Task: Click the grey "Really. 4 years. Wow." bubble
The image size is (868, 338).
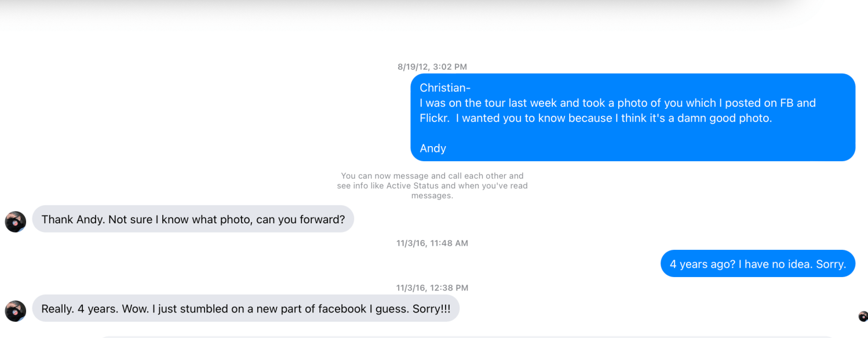Action: pyautogui.click(x=246, y=308)
